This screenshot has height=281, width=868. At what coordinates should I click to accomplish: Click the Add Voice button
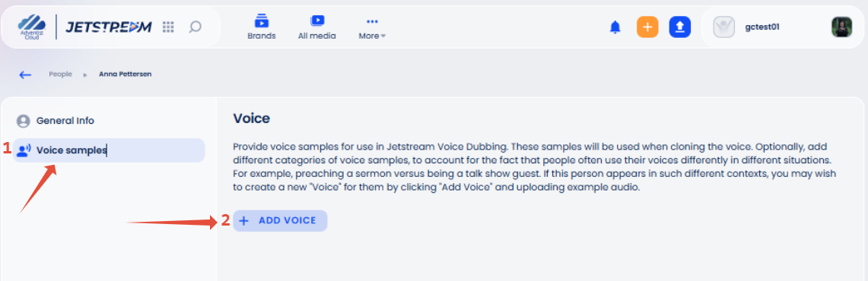click(x=280, y=221)
